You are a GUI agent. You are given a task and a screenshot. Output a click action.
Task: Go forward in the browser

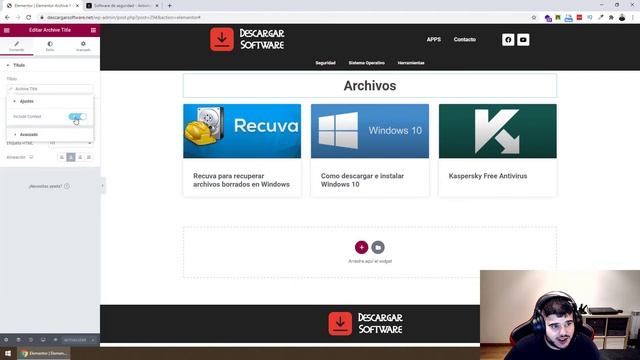tap(18, 18)
